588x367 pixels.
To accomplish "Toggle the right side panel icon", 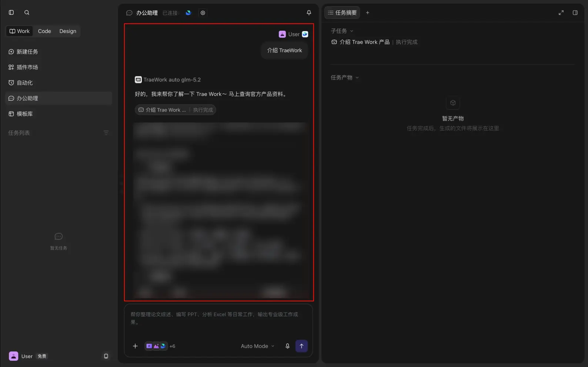I will pos(575,13).
